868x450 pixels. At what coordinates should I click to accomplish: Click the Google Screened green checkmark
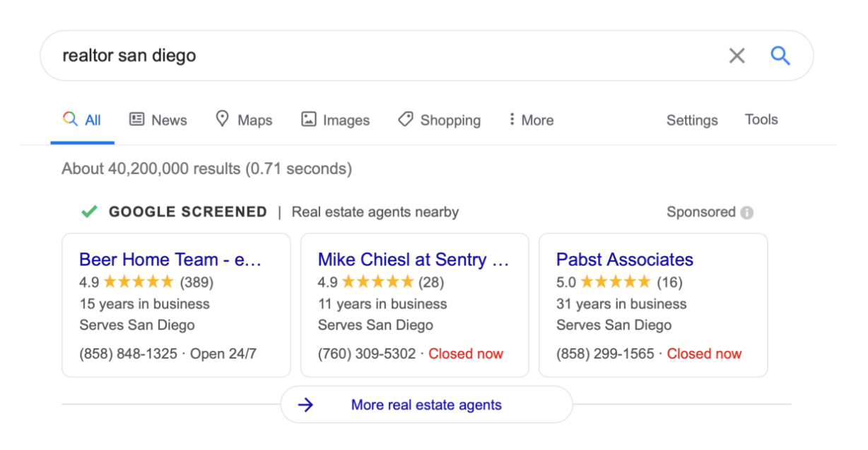(89, 212)
